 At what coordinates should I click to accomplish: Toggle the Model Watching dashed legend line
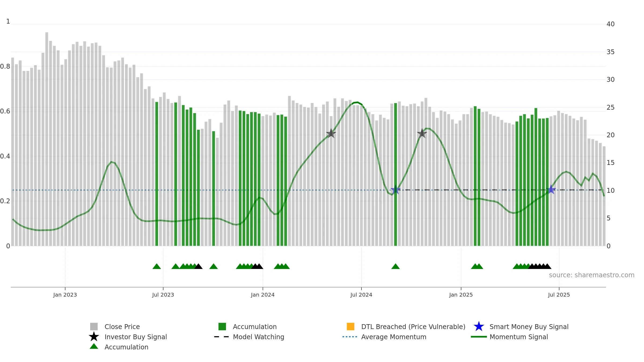tap(222, 337)
